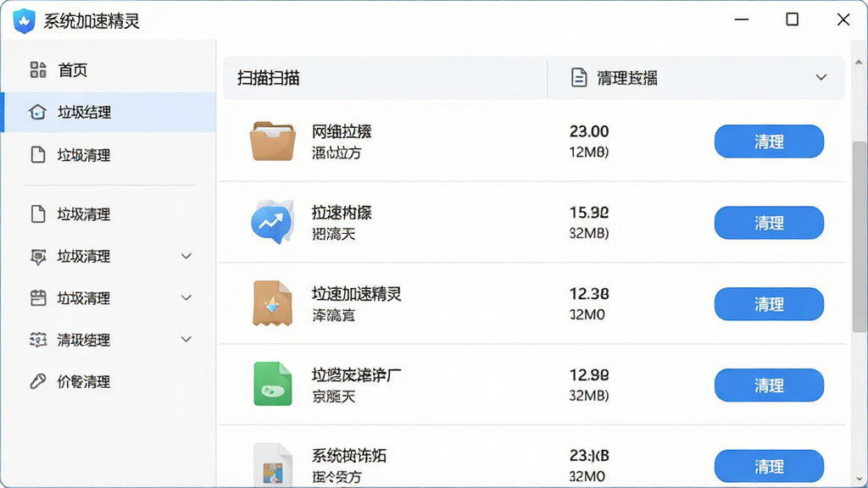The image size is (868, 488).
Task: Click 清理 in the bottom partially visible row
Action: (769, 467)
